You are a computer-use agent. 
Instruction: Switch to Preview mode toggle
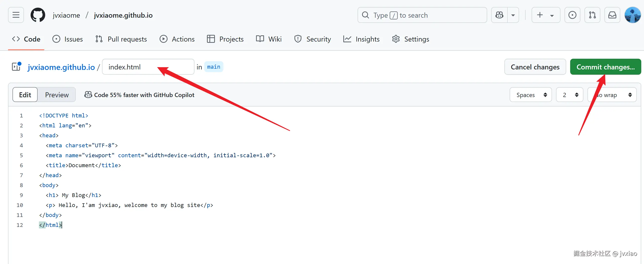pos(57,95)
